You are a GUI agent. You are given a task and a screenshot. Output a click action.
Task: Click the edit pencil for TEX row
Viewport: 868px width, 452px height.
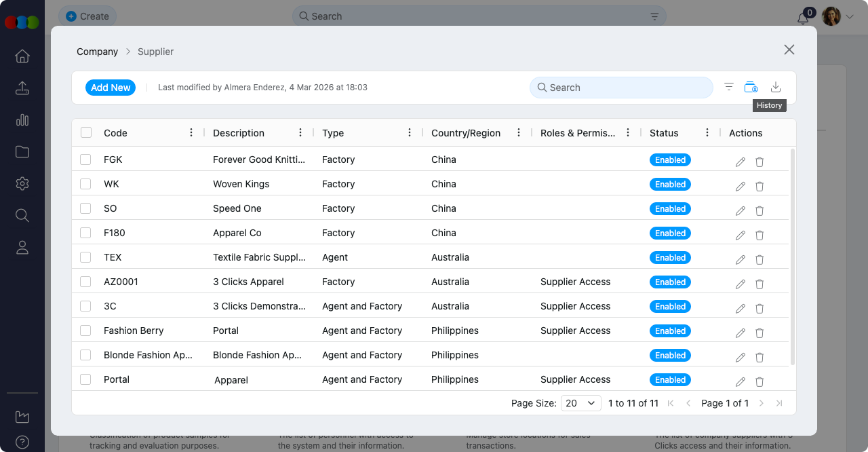[740, 260]
